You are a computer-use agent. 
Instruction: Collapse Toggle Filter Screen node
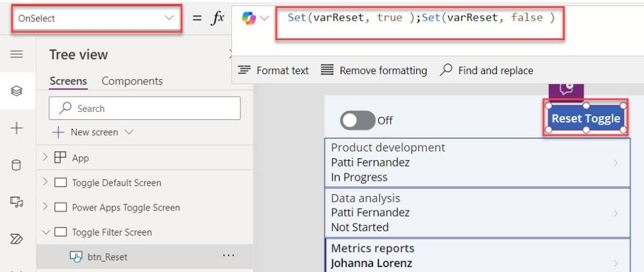coord(45,232)
